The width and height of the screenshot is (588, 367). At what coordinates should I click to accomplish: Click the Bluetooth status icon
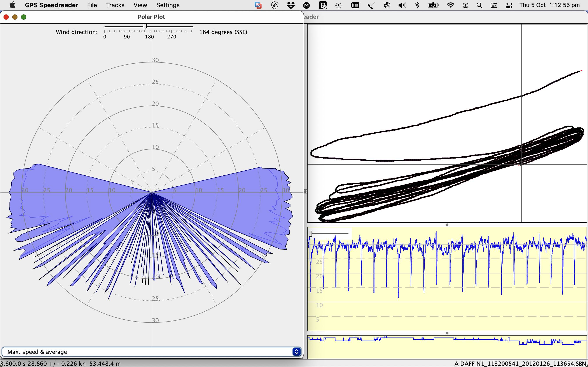click(x=417, y=5)
